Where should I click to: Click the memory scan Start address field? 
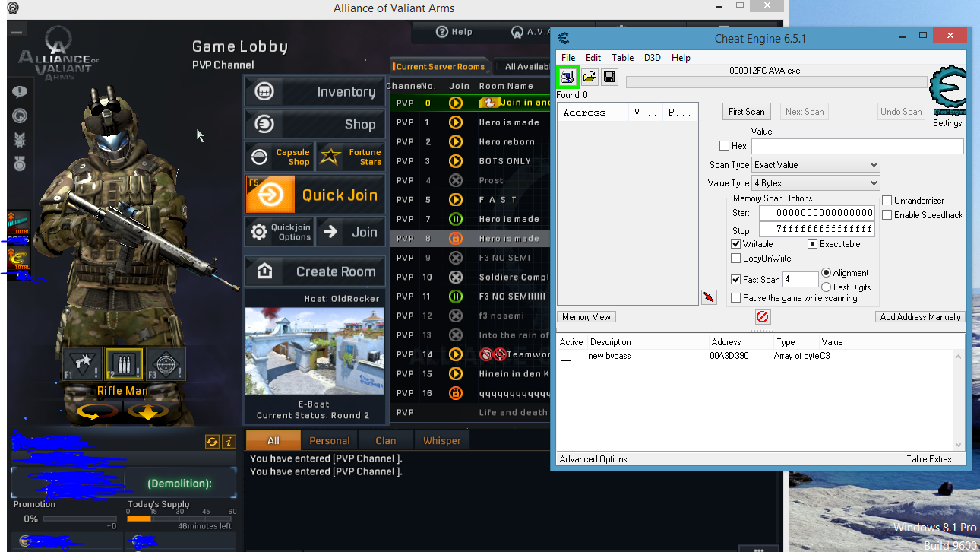click(817, 213)
